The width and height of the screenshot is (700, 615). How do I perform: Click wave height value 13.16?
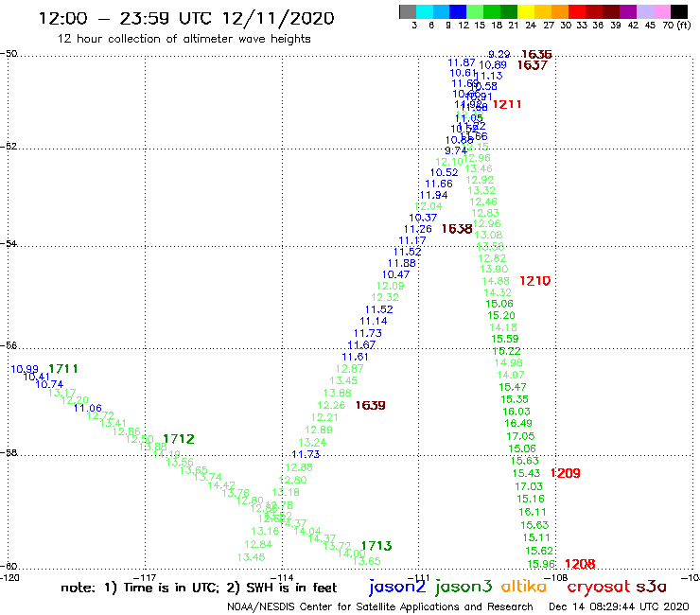[265, 531]
